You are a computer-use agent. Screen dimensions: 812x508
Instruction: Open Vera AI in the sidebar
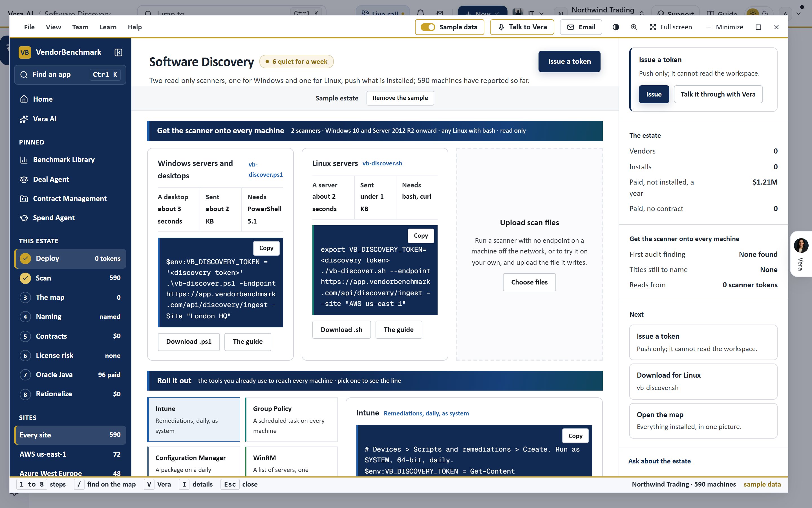(70, 119)
